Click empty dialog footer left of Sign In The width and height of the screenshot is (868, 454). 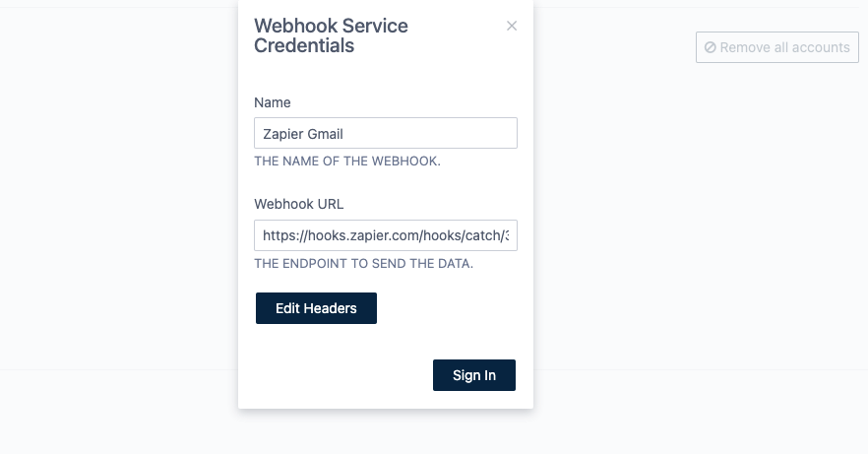[x=335, y=375]
